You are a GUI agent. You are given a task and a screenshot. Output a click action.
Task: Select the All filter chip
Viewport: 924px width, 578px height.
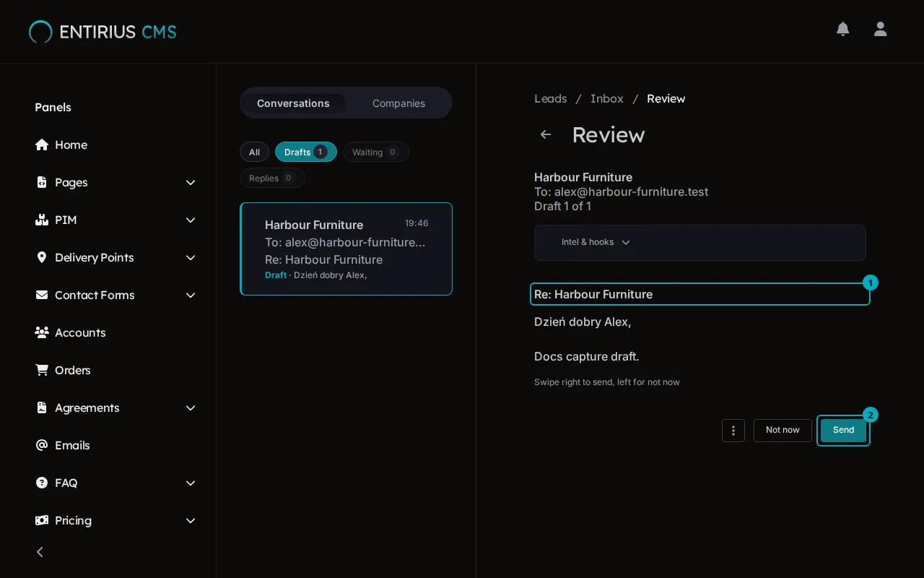click(254, 152)
